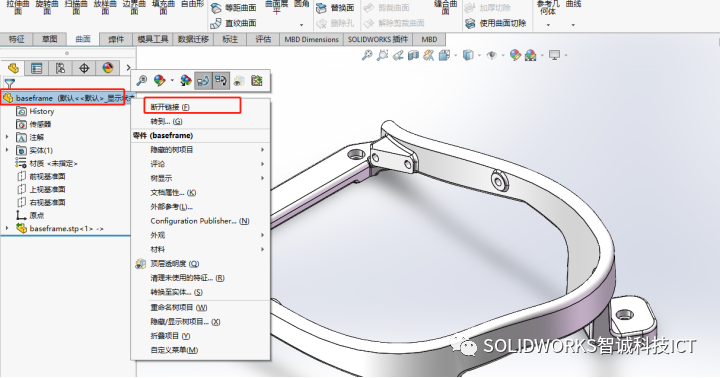Open the ConfigurationManager tab icon
The height and width of the screenshot is (378, 720).
point(60,68)
